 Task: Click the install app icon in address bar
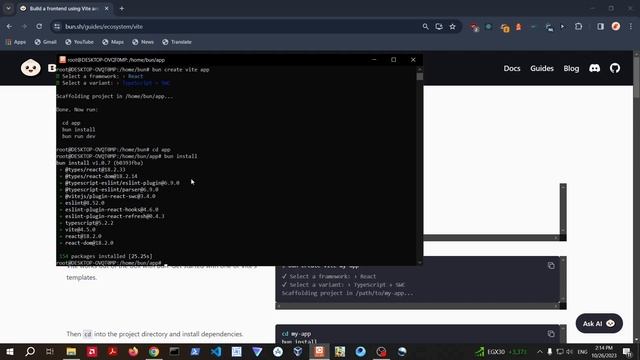click(x=439, y=27)
